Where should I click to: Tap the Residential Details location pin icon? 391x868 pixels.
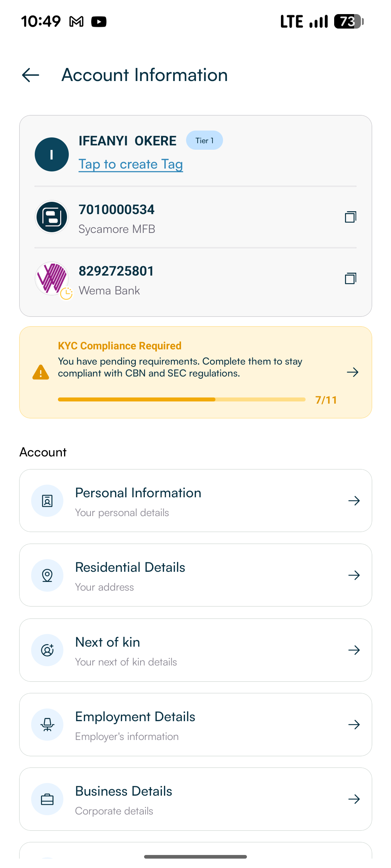click(x=47, y=575)
